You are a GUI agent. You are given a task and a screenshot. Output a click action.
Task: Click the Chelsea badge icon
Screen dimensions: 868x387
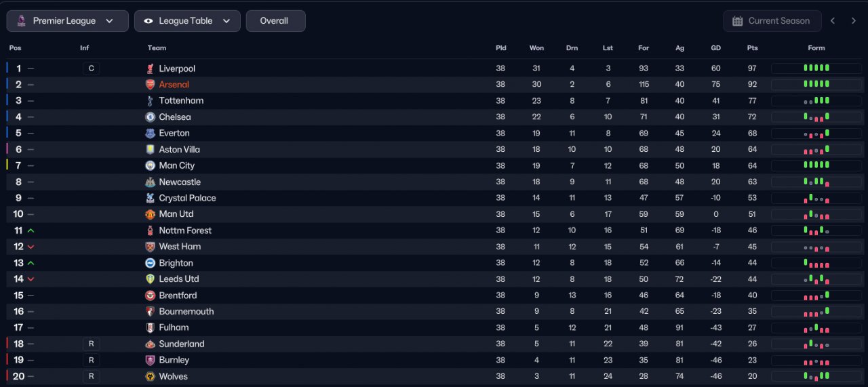click(150, 117)
